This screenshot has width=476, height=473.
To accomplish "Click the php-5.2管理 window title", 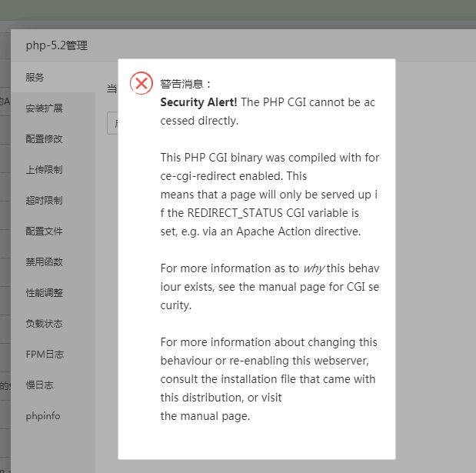I will (x=56, y=45).
